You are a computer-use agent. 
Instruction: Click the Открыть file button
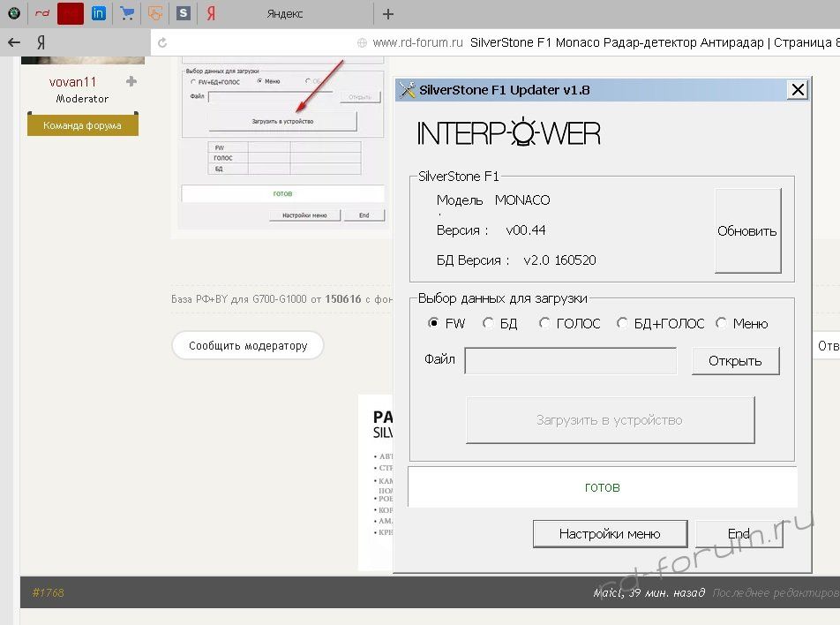[735, 361]
